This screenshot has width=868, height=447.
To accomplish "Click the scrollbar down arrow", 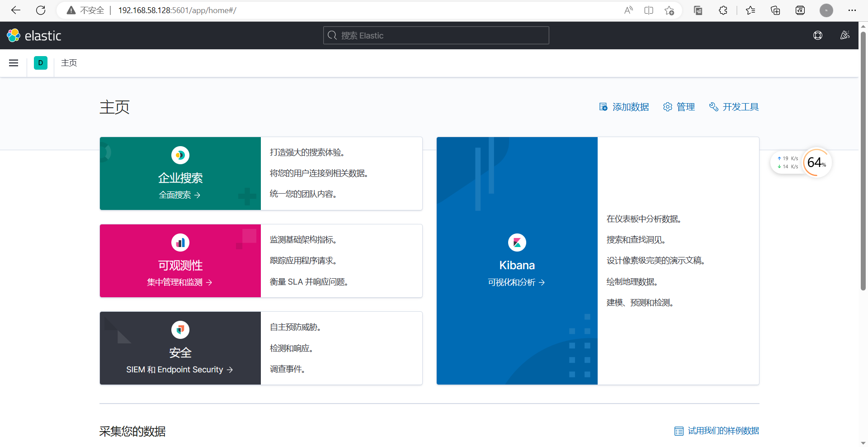I will click(863, 443).
